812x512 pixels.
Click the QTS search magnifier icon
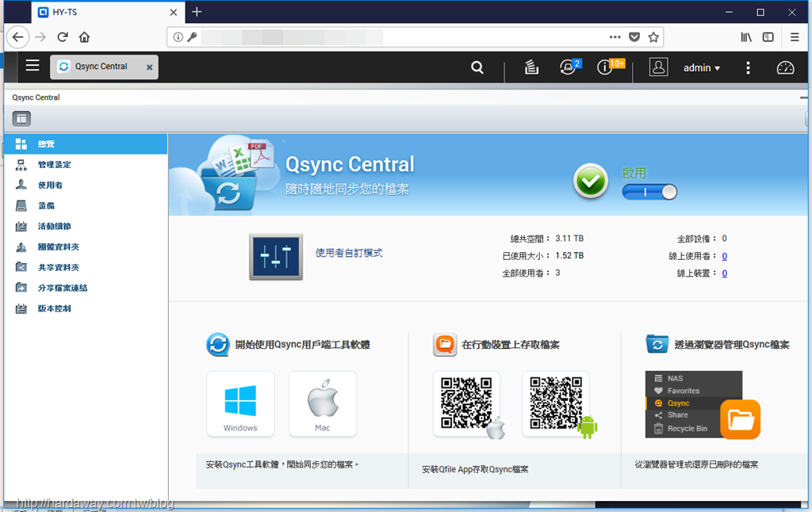477,67
